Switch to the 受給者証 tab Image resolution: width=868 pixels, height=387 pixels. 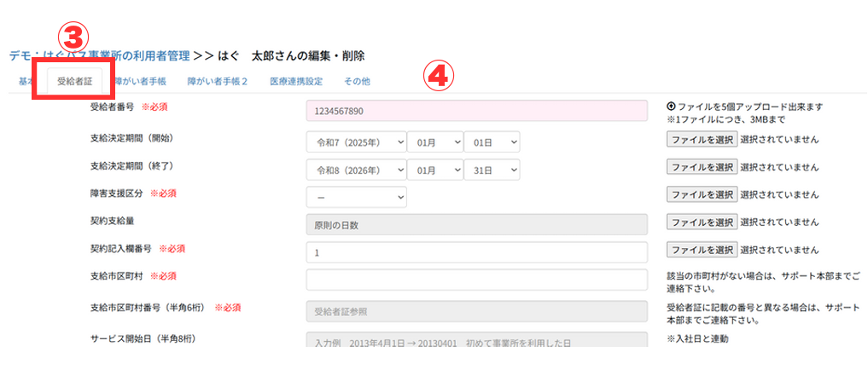click(73, 82)
